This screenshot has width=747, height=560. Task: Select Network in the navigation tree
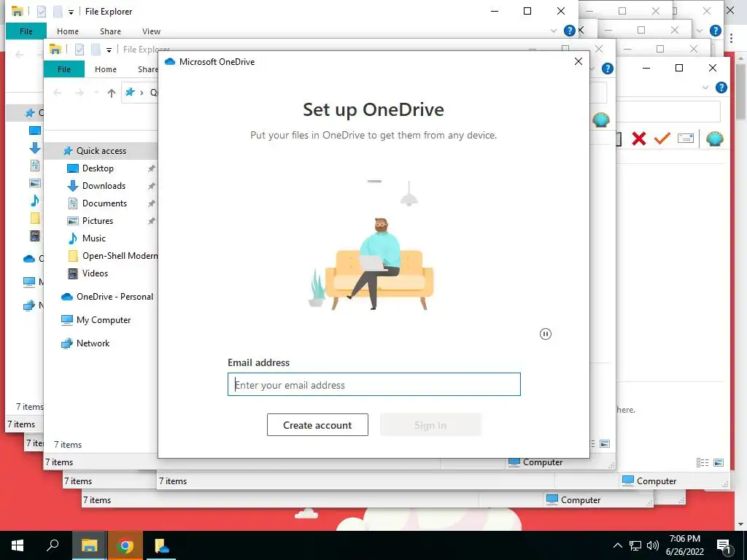93,343
